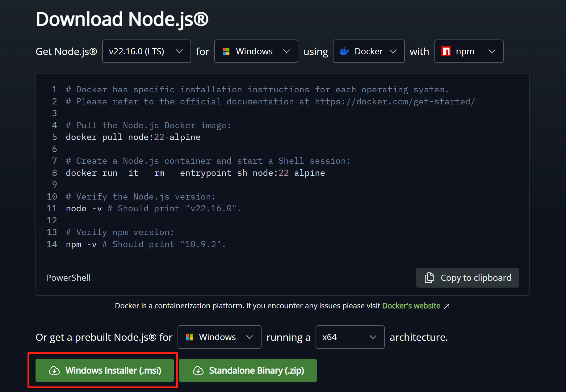Download the Standalone Binary (.zip)
This screenshot has height=392, width=566.
pos(248,370)
